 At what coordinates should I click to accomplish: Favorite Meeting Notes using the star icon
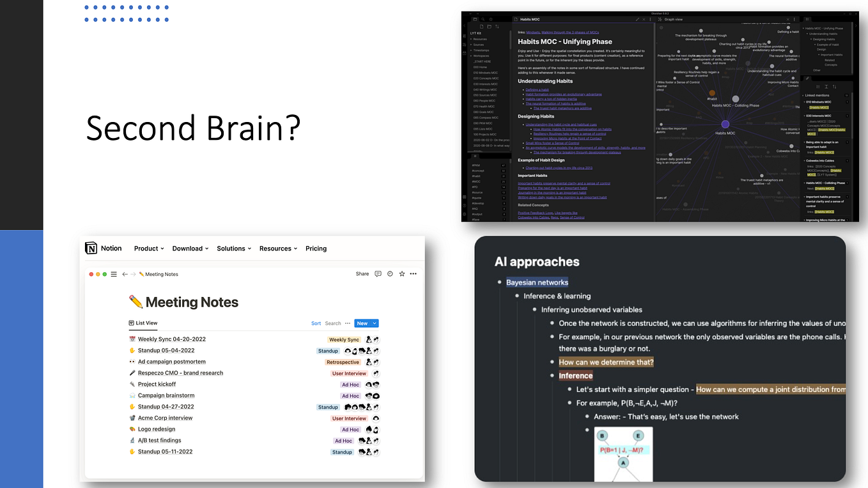402,274
